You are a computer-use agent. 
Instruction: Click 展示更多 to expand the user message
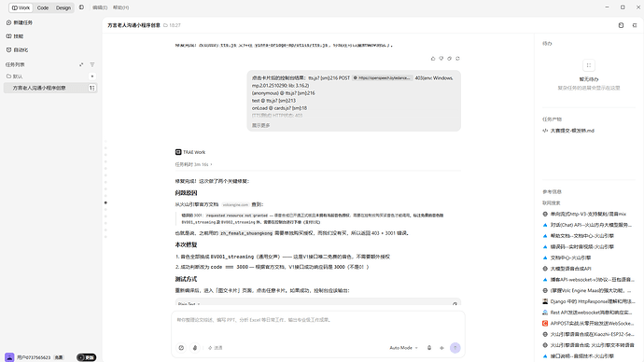260,125
